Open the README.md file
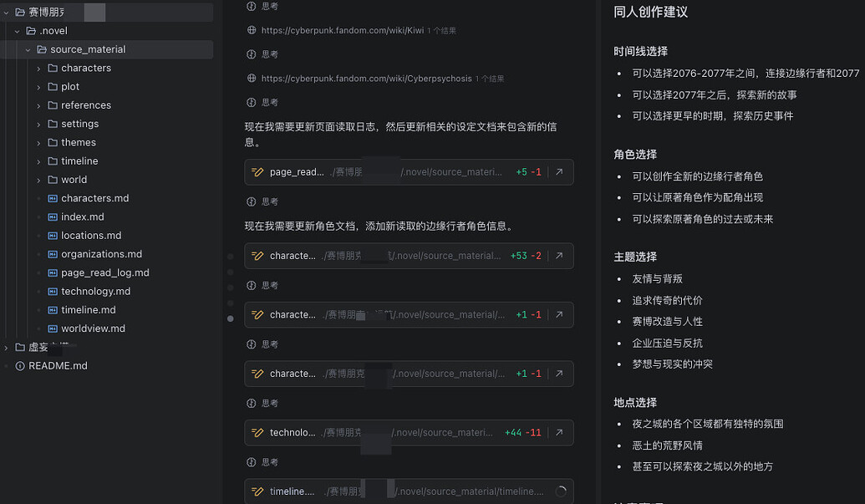The width and height of the screenshot is (865, 504). click(x=58, y=365)
